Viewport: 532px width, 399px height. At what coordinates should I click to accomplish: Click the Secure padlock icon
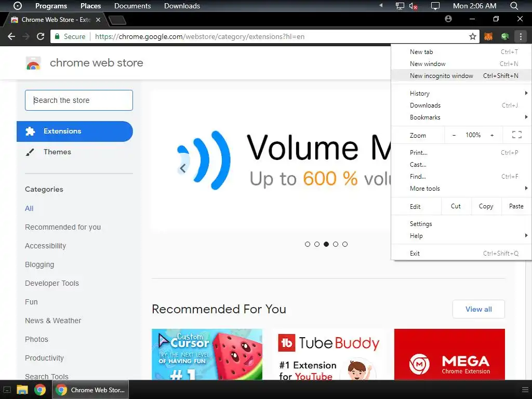57,36
